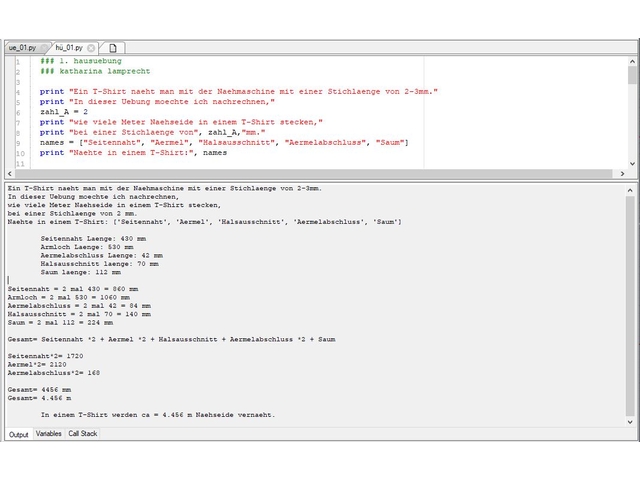Click output 'Aermelabschluss*2= 168'
Screen dimensions: 640x480
(54, 373)
